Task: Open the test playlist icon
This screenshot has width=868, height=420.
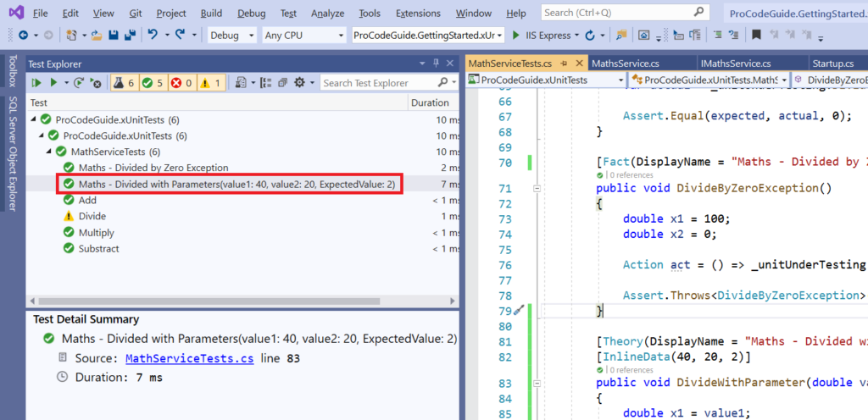Action: pyautogui.click(x=242, y=83)
